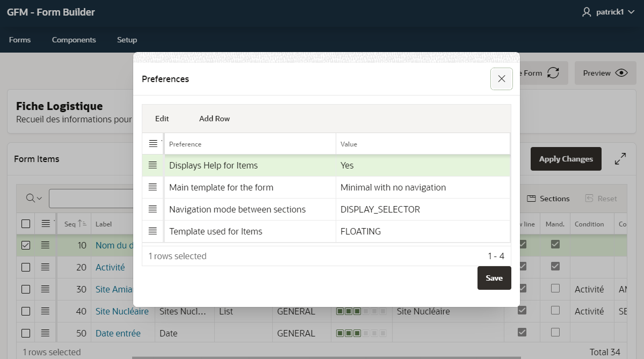This screenshot has width=644, height=359.
Task: Click the Save button in Preferences dialog
Action: (494, 278)
